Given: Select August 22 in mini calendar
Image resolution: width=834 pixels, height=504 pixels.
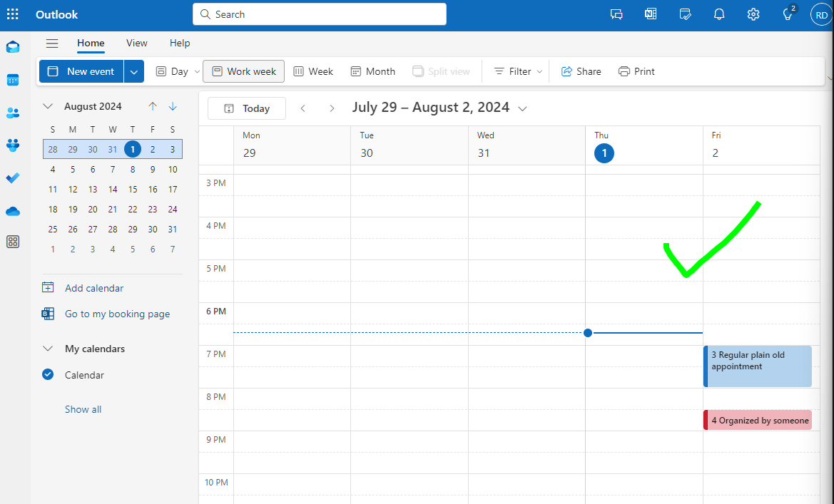Looking at the screenshot, I should 133,209.
